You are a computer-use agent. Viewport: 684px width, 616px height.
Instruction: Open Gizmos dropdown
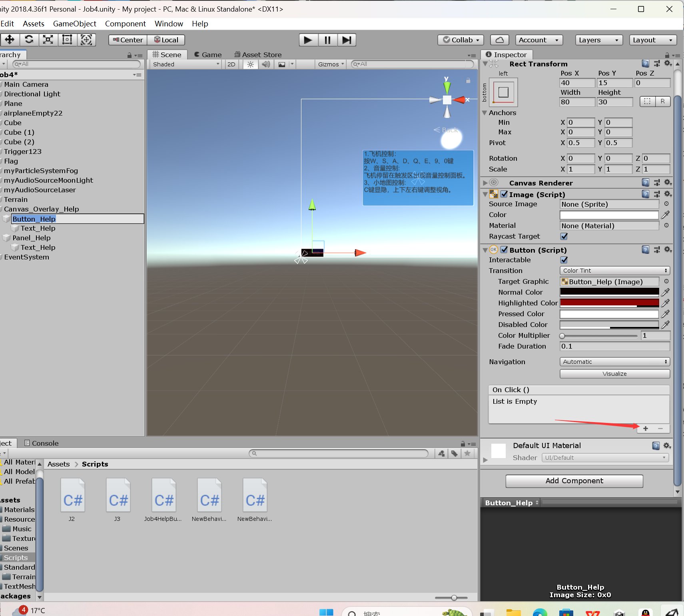[x=331, y=64]
